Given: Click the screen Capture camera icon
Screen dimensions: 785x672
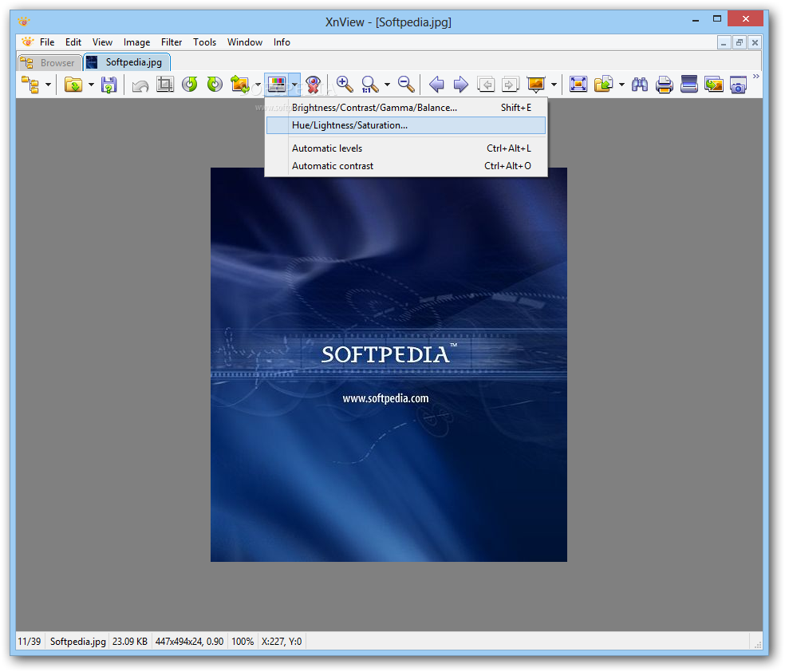Looking at the screenshot, I should pos(738,85).
